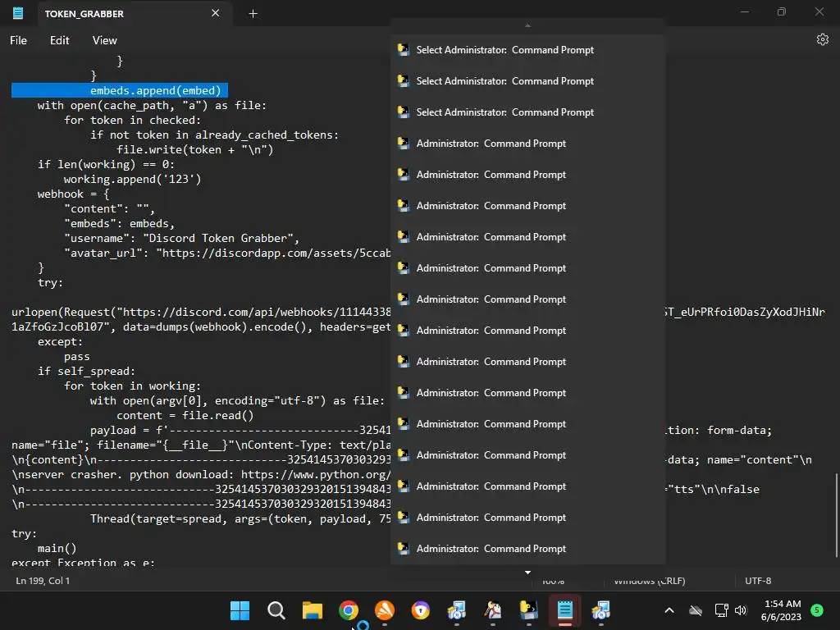
Task: Launch File Explorer from the taskbar
Action: (313, 610)
